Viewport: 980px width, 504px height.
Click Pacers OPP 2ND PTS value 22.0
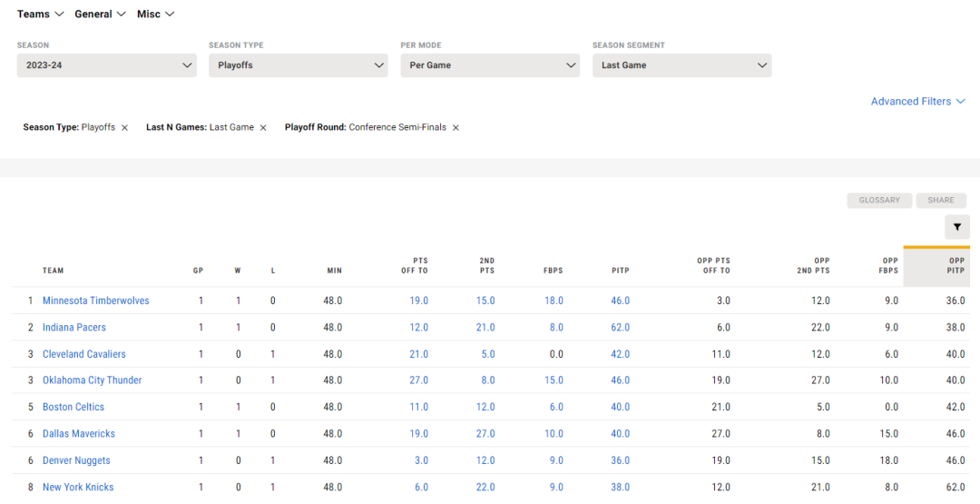pos(820,327)
